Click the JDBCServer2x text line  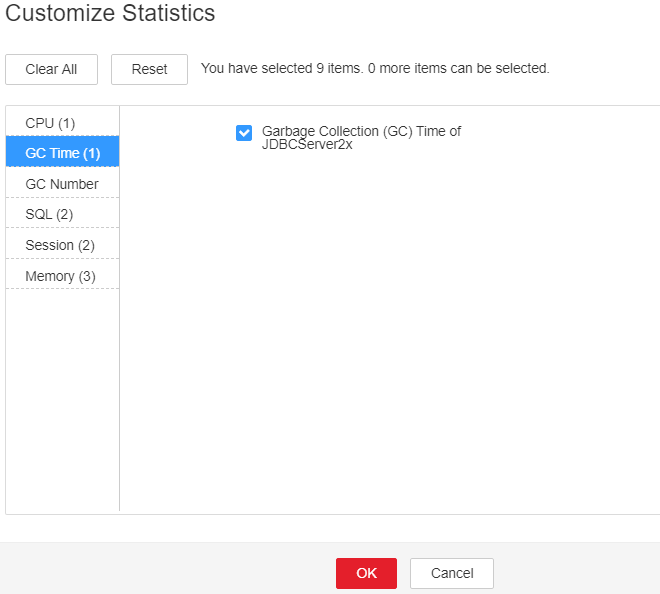[307, 144]
